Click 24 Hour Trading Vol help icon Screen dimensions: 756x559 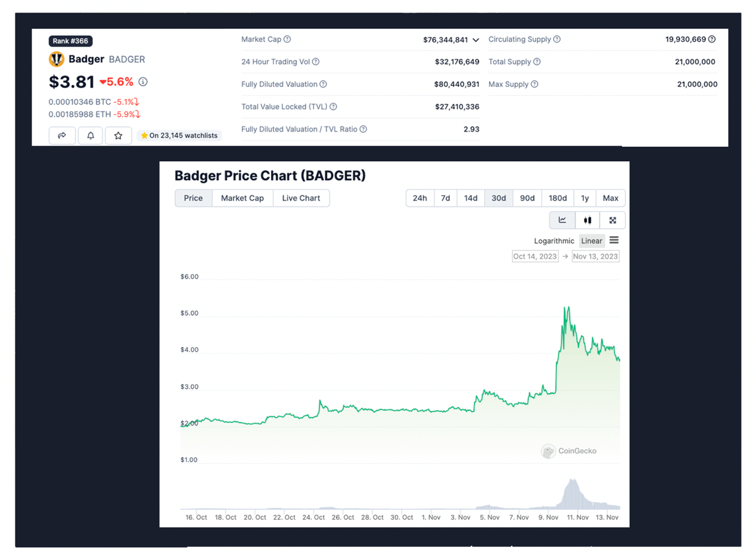316,62
